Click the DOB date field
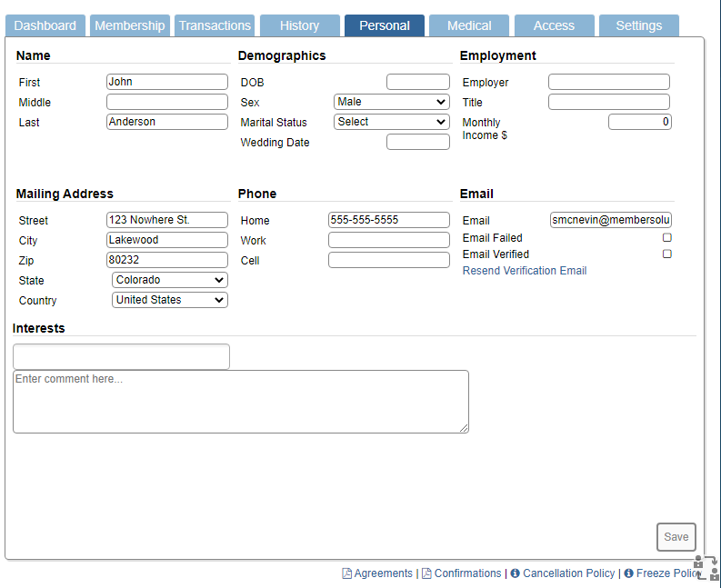Image resolution: width=721 pixels, height=588 pixels. (418, 82)
